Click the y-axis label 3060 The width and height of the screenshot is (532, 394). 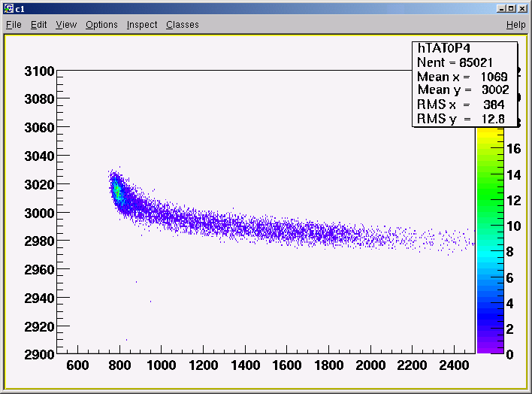39,128
